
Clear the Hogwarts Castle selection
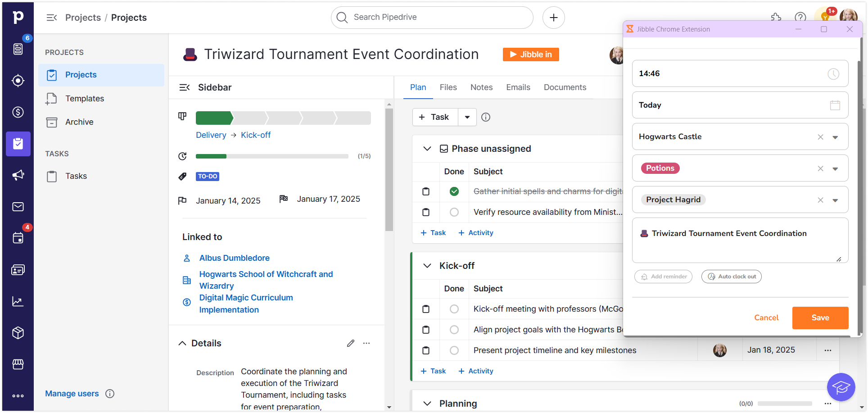click(x=820, y=137)
